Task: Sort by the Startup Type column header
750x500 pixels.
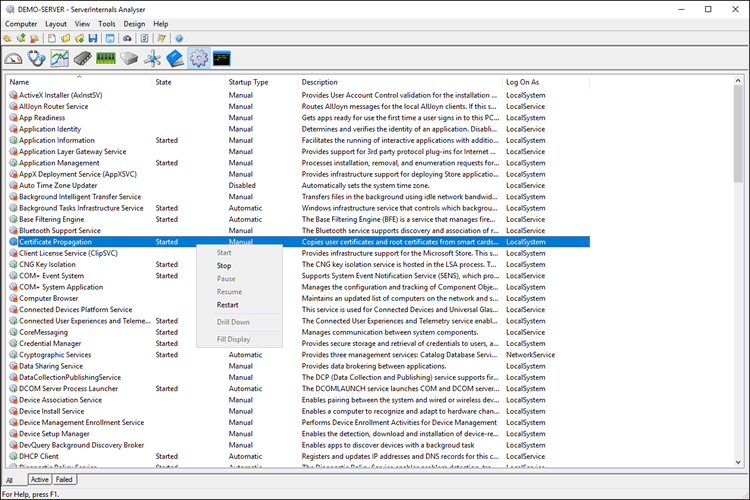Action: pyautogui.click(x=262, y=82)
